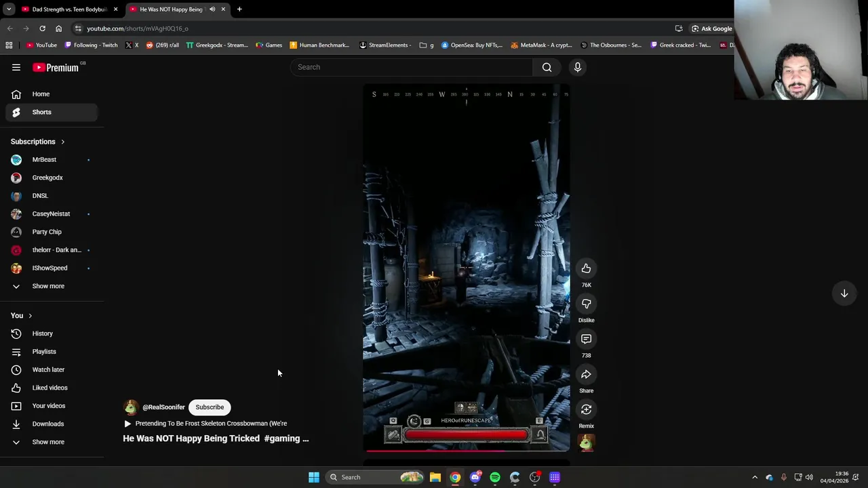Open @RealSoonifer channel avatar
The image size is (868, 488).
[130, 407]
